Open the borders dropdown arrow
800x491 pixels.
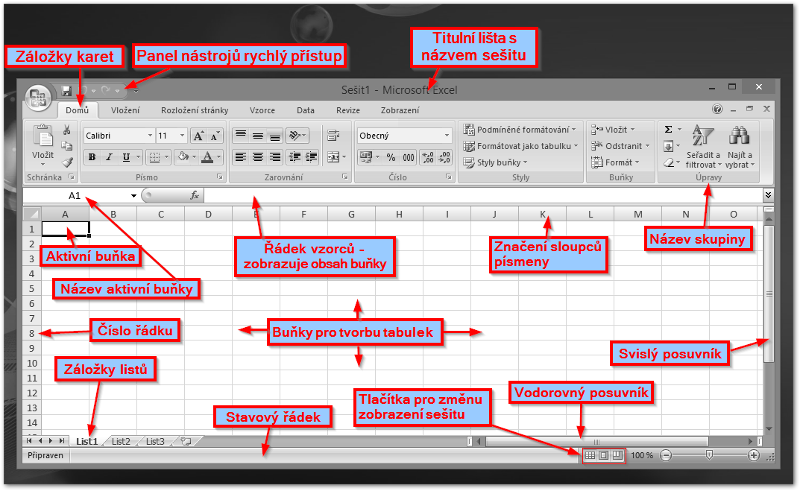point(166,157)
